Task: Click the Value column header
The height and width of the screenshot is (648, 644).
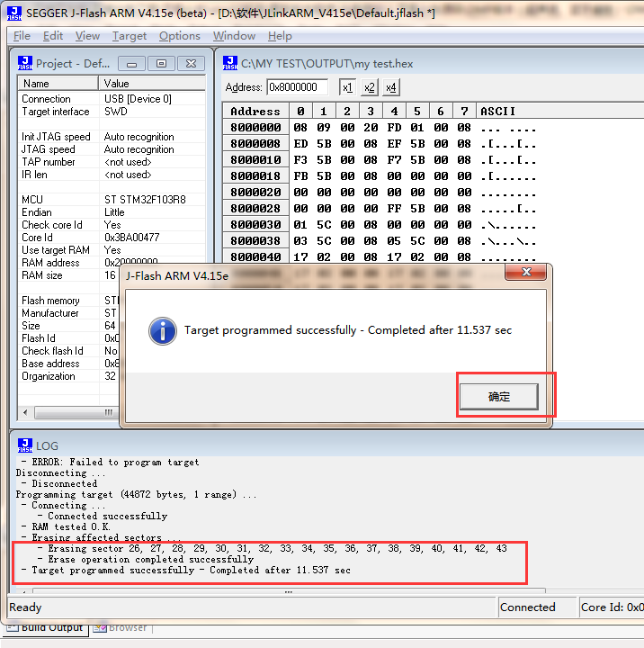Action: [152, 84]
